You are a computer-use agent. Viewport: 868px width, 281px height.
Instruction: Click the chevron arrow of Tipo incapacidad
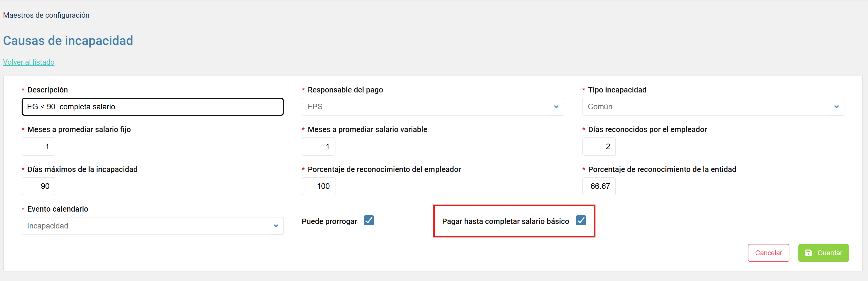[836, 107]
